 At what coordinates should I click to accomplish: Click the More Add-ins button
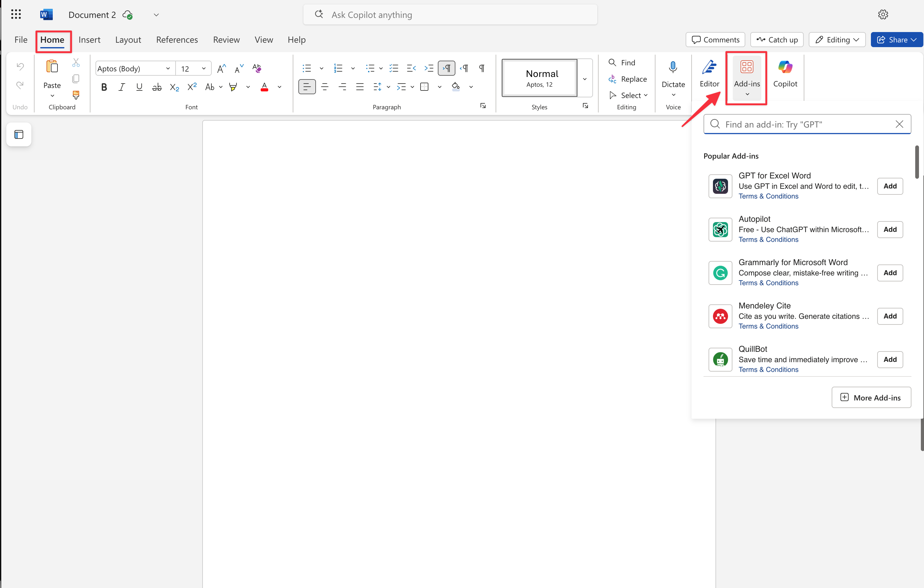(x=871, y=397)
